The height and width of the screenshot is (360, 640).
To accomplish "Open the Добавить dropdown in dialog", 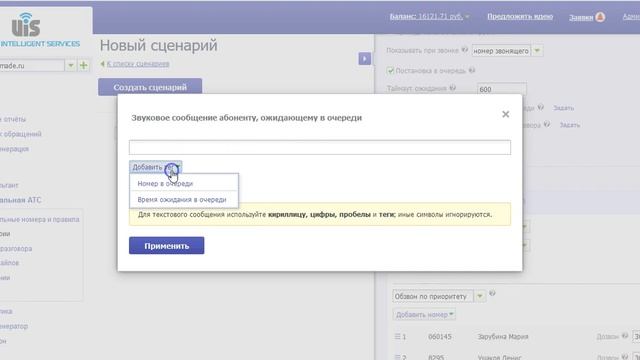I will click(156, 167).
